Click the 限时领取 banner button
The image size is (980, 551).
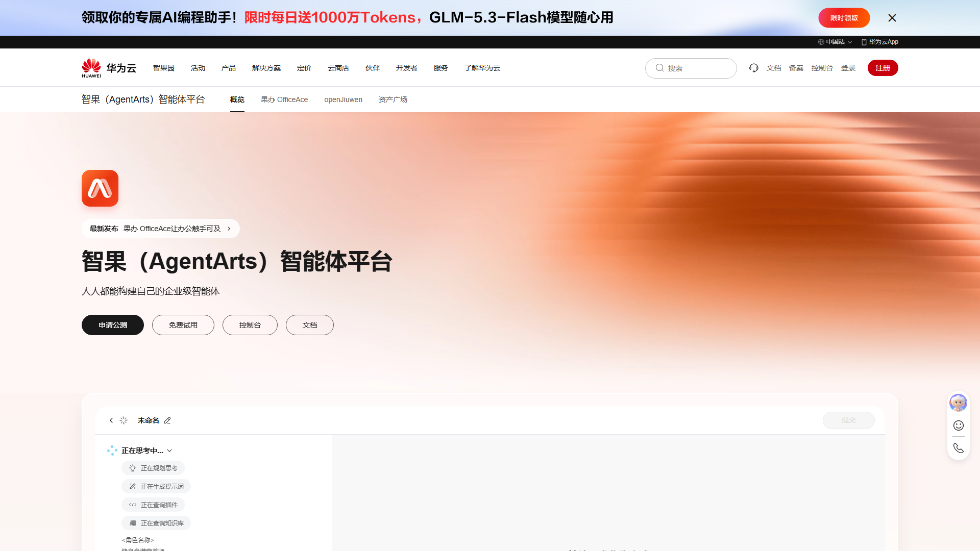844,18
